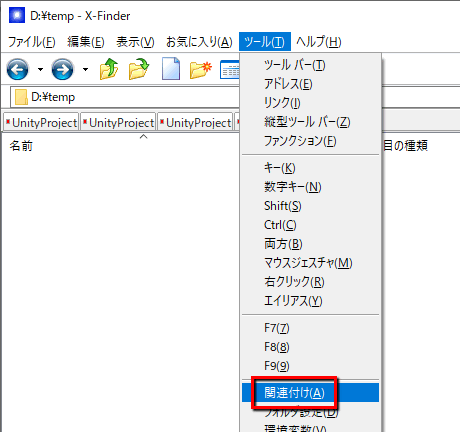Open the お気に入り(A) menu
The image size is (460, 432).
[199, 42]
